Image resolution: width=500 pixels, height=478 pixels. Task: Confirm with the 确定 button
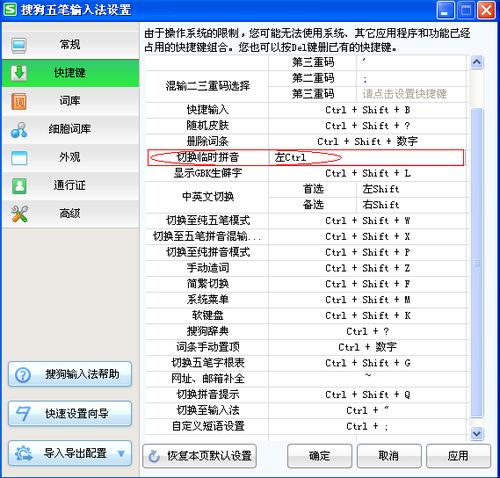click(319, 456)
